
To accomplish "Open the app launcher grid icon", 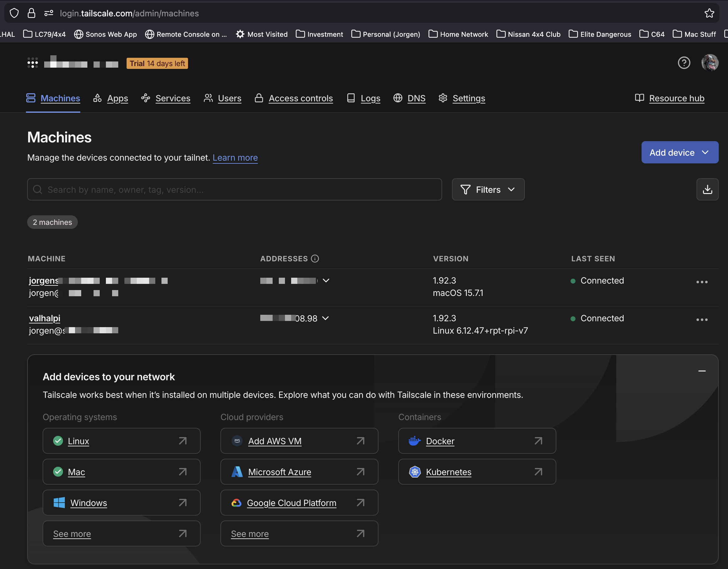I will click(x=32, y=63).
